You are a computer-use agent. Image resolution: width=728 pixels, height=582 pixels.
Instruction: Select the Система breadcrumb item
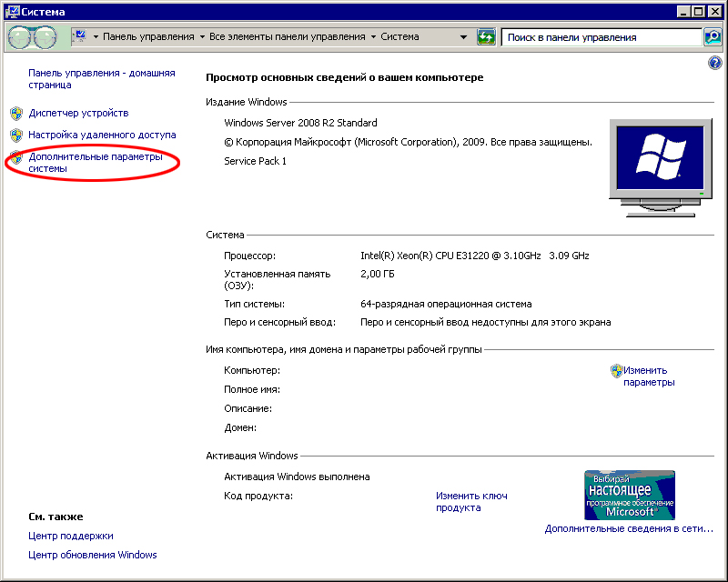(x=399, y=36)
